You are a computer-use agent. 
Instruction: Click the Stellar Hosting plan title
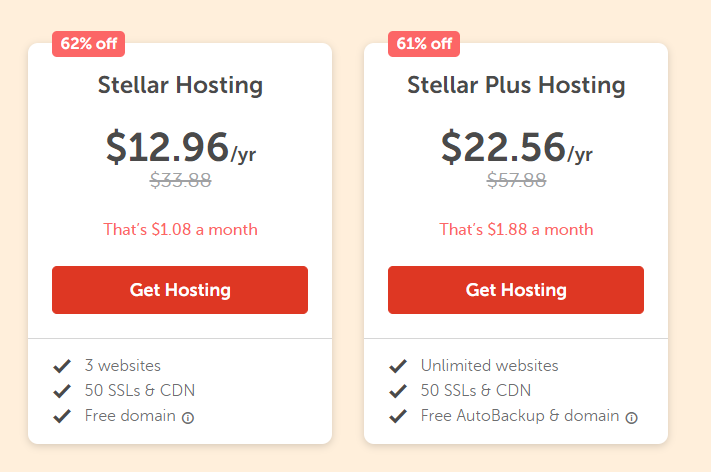tap(180, 85)
